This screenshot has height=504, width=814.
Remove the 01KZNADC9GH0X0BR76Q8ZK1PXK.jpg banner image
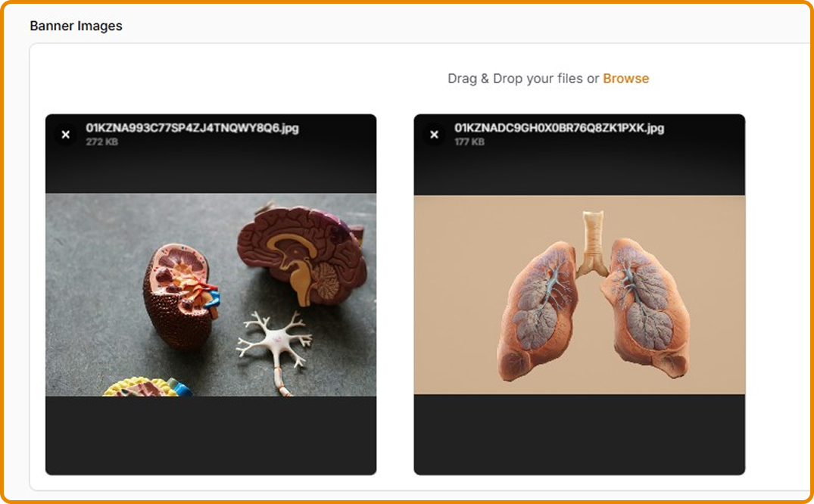tap(435, 135)
